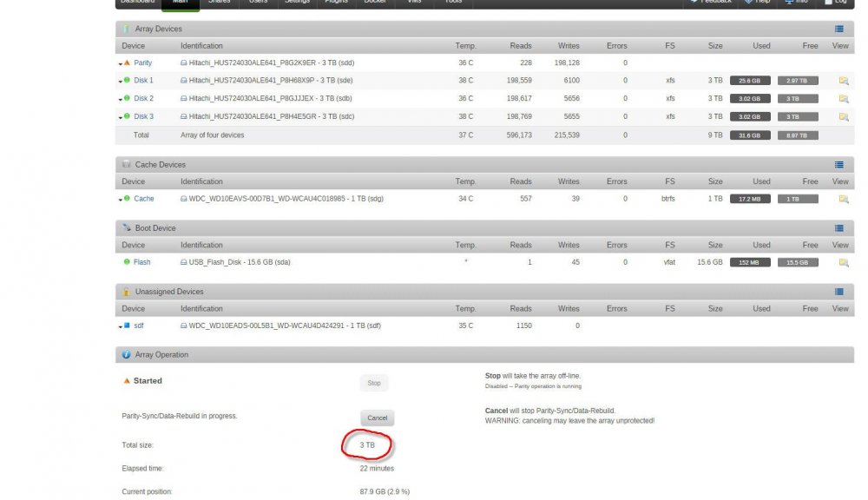This screenshot has height=500, width=868.
Task: Open dropdown arrow beside Disk 3
Action: point(120,118)
